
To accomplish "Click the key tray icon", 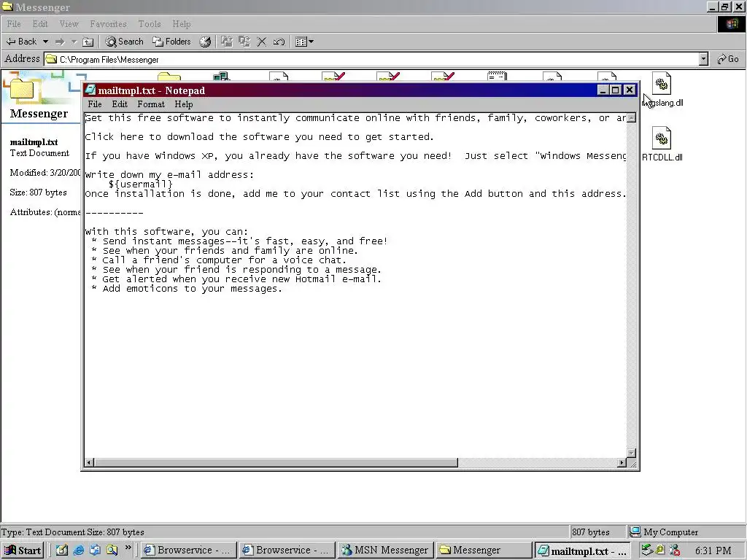I will (x=660, y=550).
